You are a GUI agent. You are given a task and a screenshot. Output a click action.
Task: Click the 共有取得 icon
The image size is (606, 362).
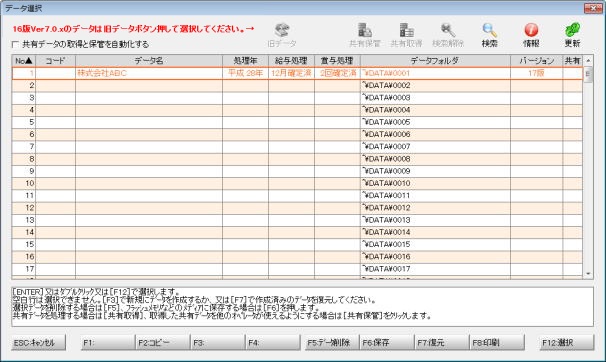coord(406,30)
